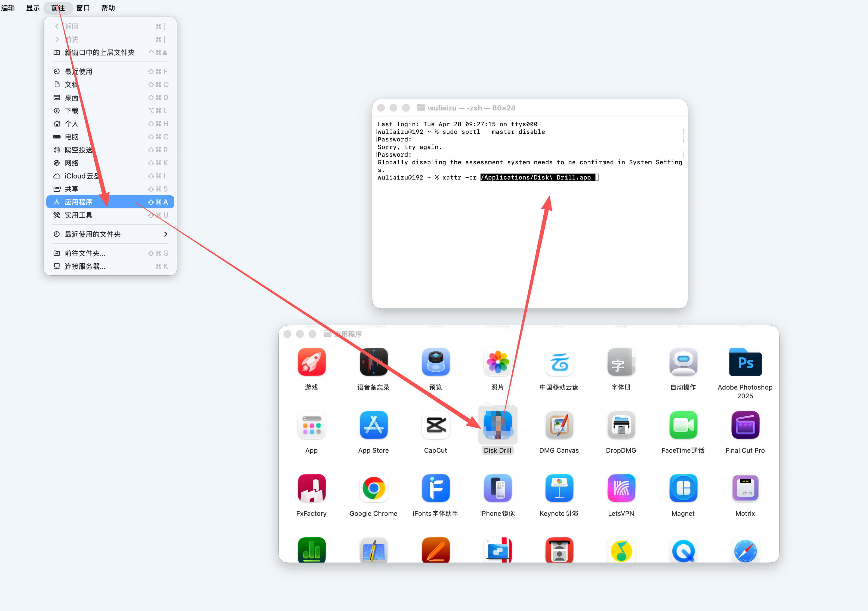Open the 编辑 menu in the menu bar
The image size is (868, 611).
(x=8, y=8)
